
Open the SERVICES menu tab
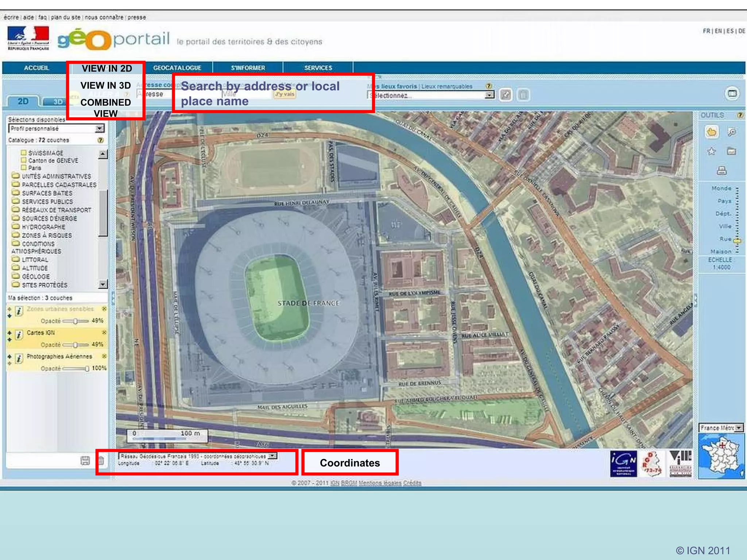(318, 68)
